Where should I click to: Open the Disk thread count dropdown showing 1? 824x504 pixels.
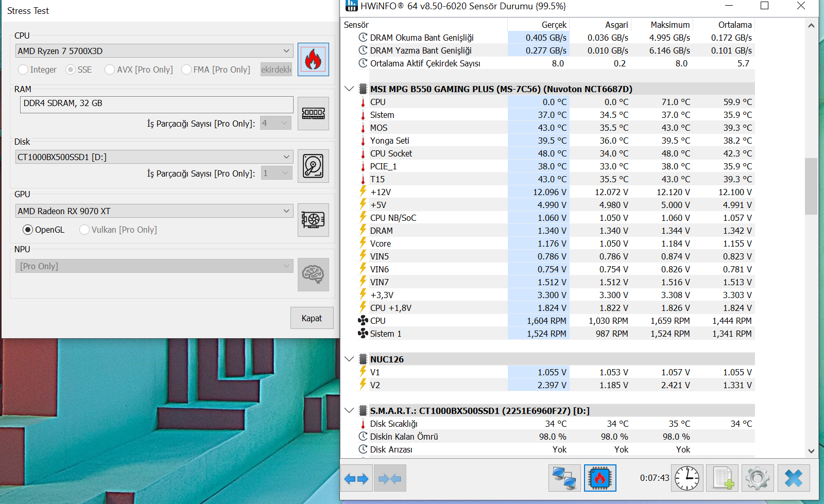(x=276, y=173)
